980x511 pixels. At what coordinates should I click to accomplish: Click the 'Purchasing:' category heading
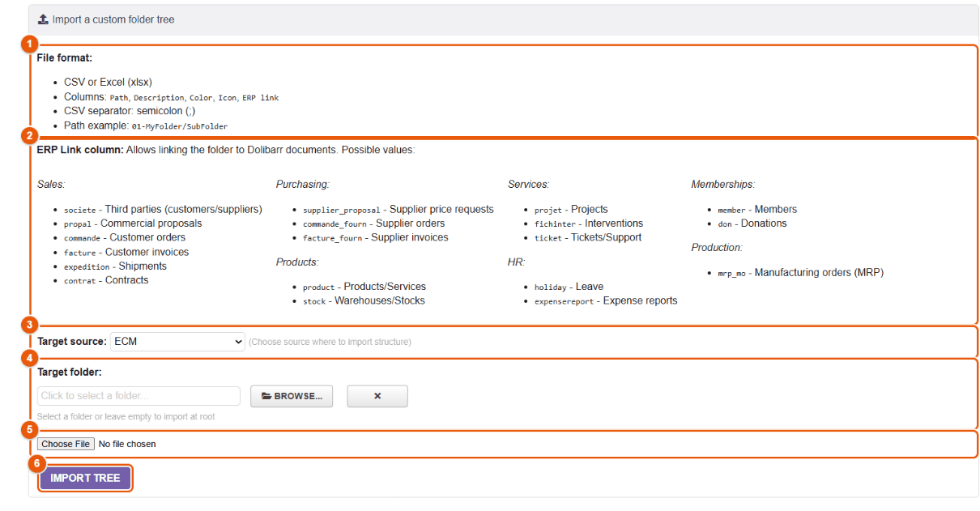pyautogui.click(x=303, y=185)
